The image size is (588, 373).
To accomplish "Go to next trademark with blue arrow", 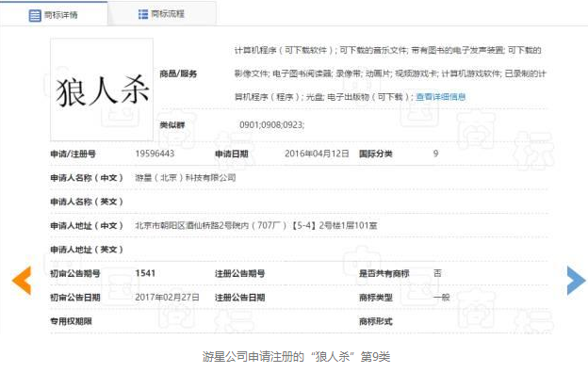I will click(576, 281).
